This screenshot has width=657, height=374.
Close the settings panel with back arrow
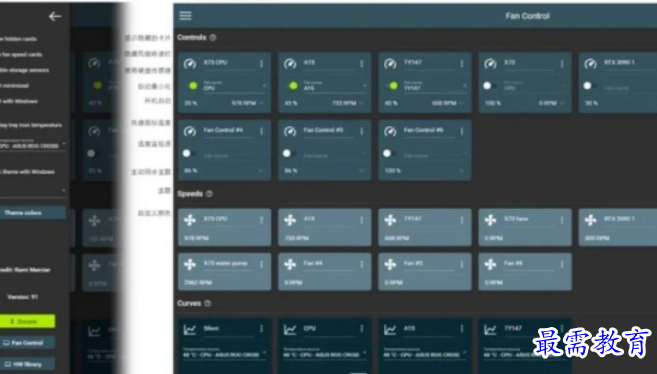click(55, 16)
